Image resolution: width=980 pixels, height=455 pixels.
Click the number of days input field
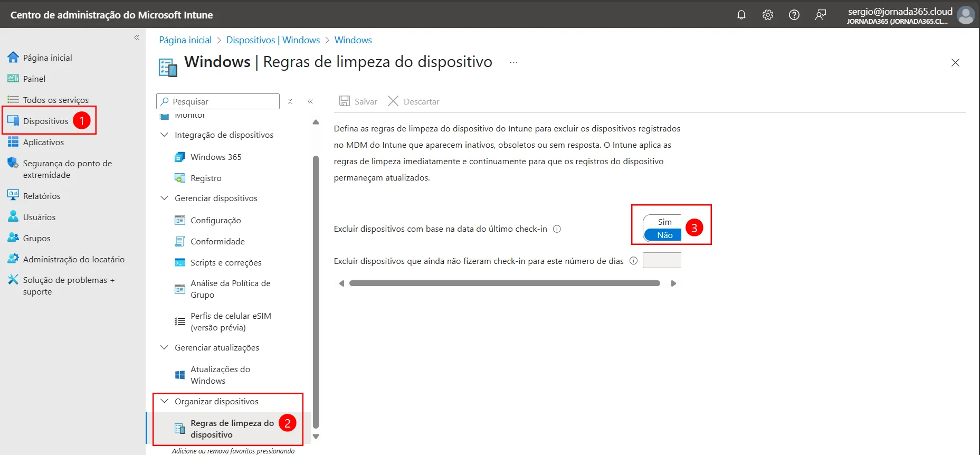tap(662, 260)
